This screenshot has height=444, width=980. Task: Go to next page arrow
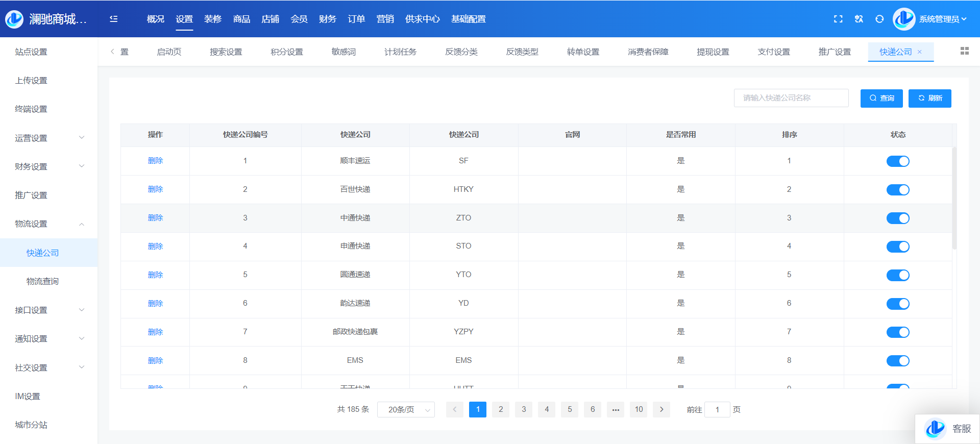pos(661,409)
